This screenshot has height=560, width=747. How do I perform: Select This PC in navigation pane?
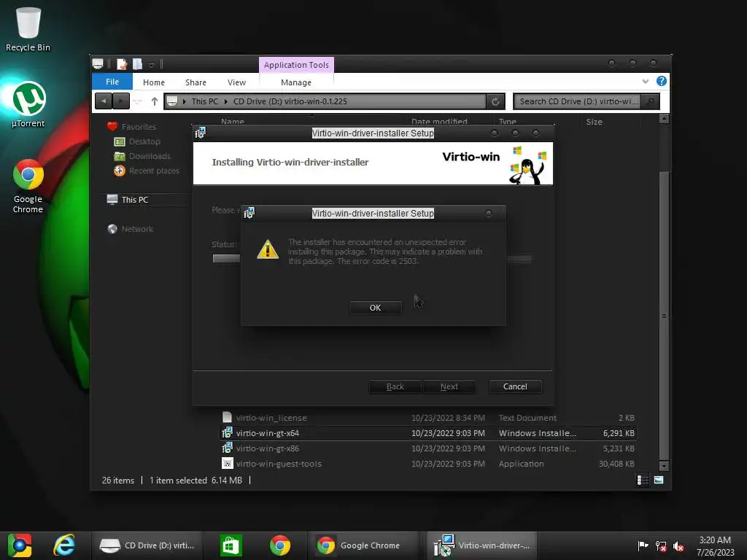[x=134, y=200]
